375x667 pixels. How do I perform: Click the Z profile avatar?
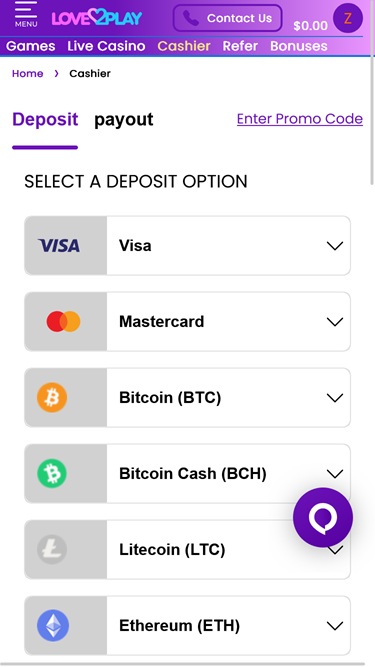tap(348, 18)
